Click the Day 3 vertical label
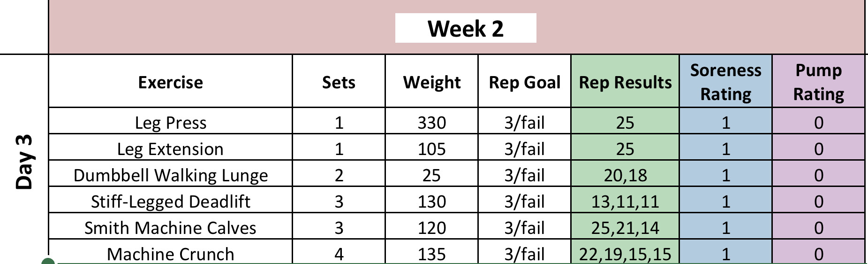The image size is (868, 264). tap(24, 162)
